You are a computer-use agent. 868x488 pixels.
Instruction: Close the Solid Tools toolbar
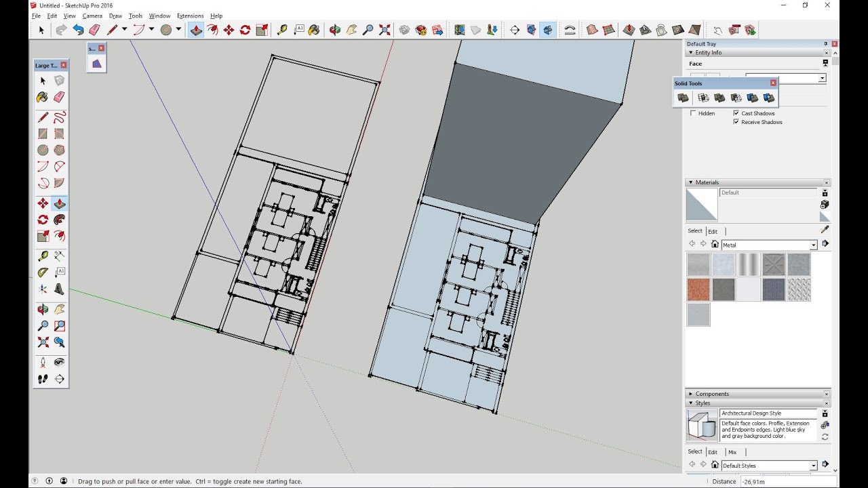pyautogui.click(x=773, y=83)
